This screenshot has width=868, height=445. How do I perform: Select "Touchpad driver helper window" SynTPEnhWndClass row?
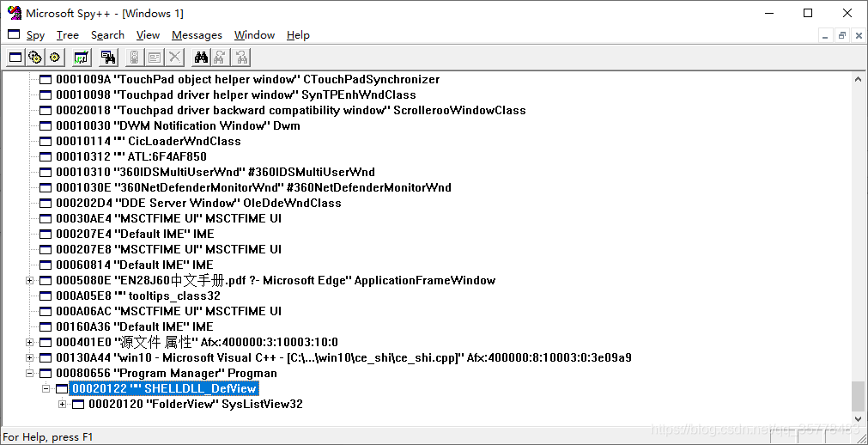pyautogui.click(x=236, y=94)
